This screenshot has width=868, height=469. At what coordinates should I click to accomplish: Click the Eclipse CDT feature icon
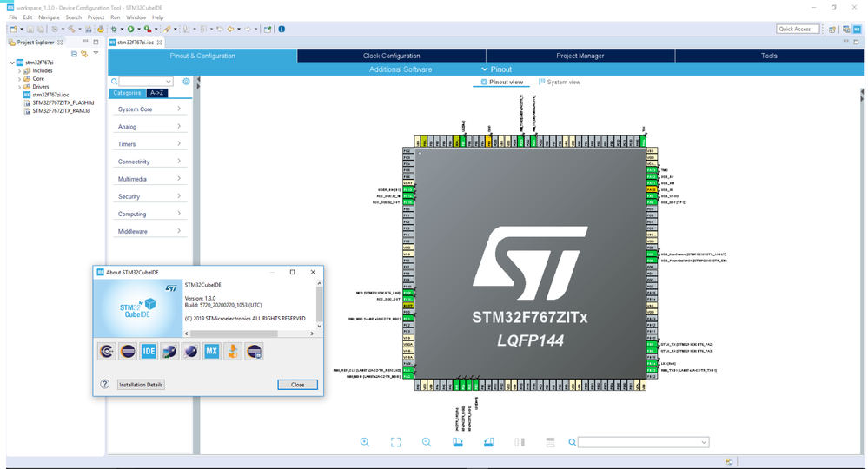pos(107,351)
